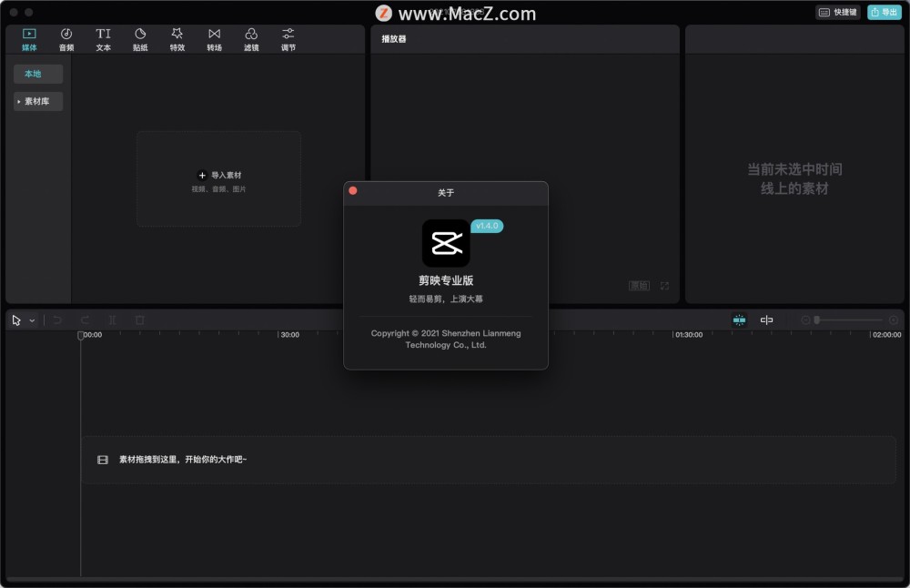910x588 pixels.
Task: Expand the 素材库 library tree item
Action: [38, 101]
